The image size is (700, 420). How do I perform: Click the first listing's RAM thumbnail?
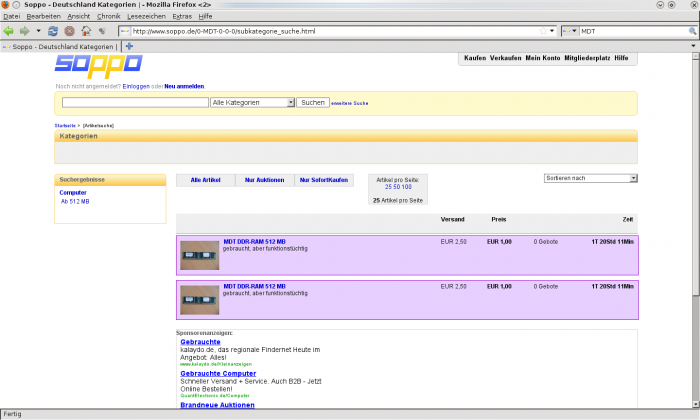point(200,255)
